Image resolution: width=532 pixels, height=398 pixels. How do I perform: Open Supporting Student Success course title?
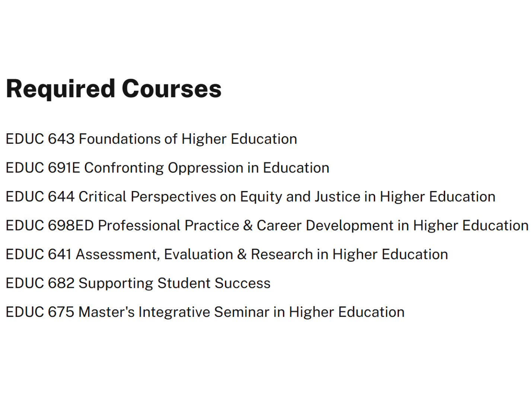175,283
